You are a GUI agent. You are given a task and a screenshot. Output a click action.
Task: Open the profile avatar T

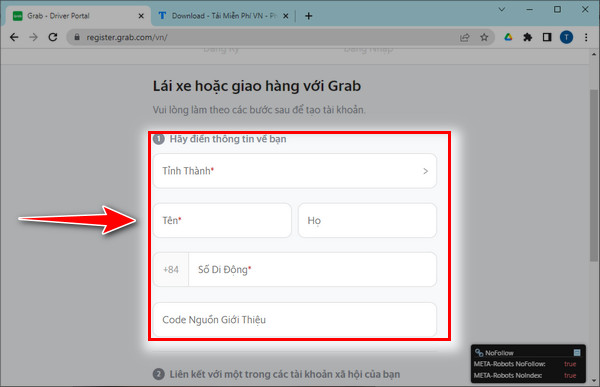(x=566, y=37)
